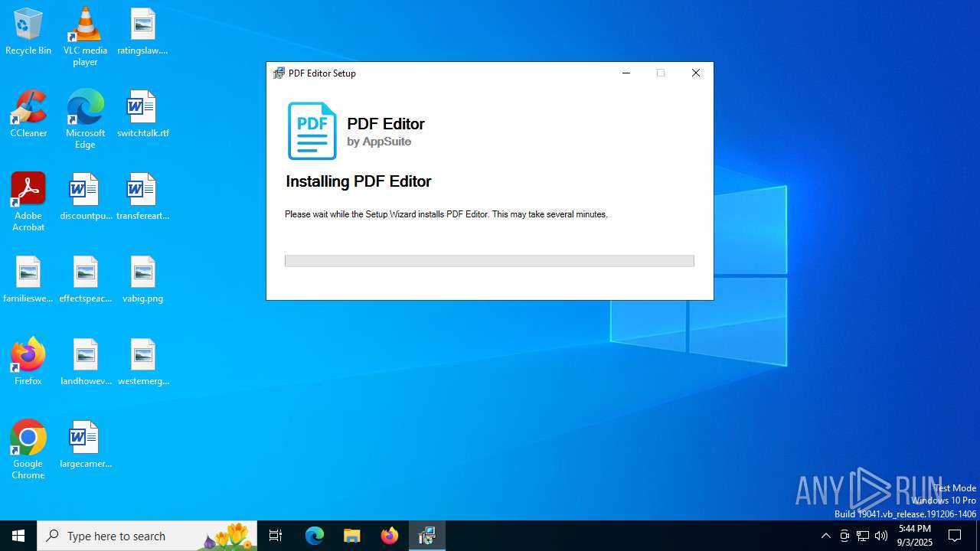The image size is (980, 551).
Task: Click the PDF Editor Setup title bar icon
Action: [279, 73]
